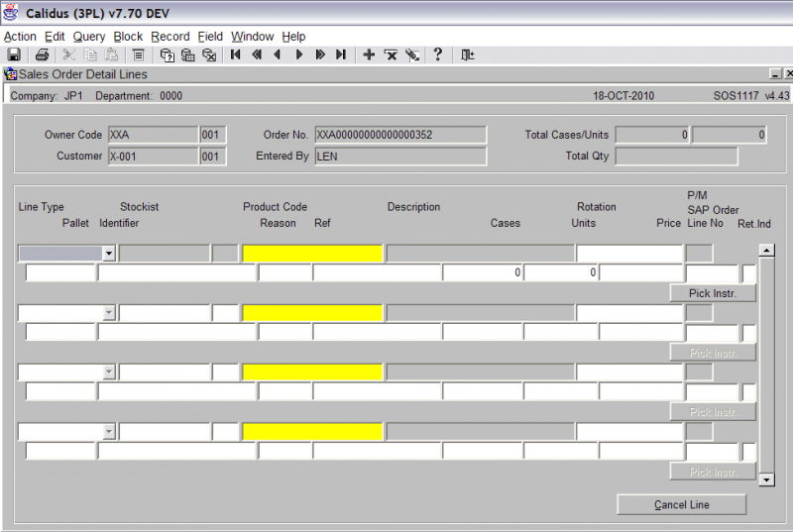Click the Cancel Query icon
This screenshot has width=793, height=532.
209,54
